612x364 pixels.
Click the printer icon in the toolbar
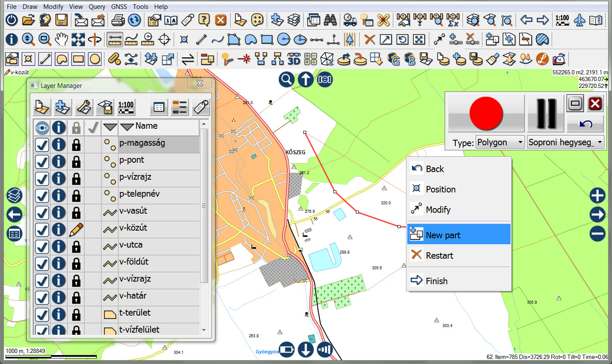[x=118, y=20]
